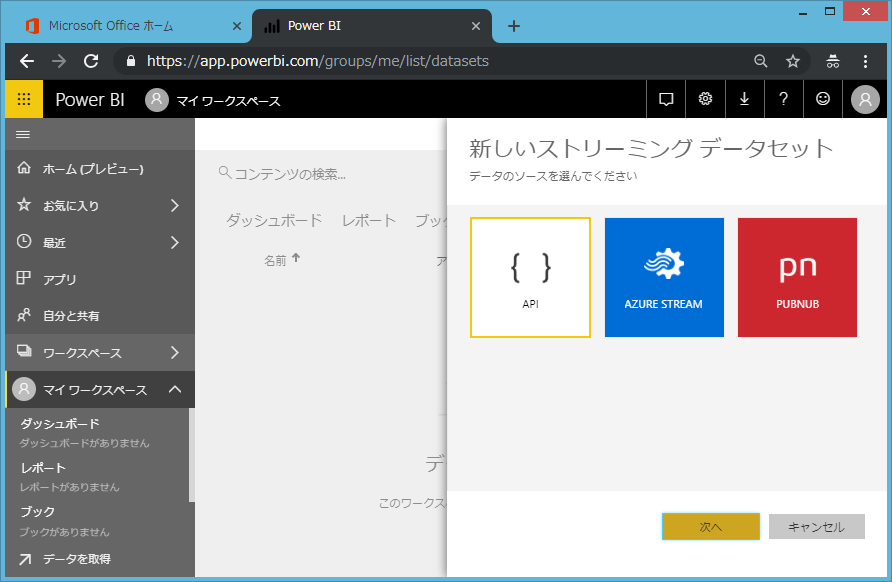Collapse マイ ワークスペース with the up chevron
Screen dimensions: 892x582
coord(175,389)
